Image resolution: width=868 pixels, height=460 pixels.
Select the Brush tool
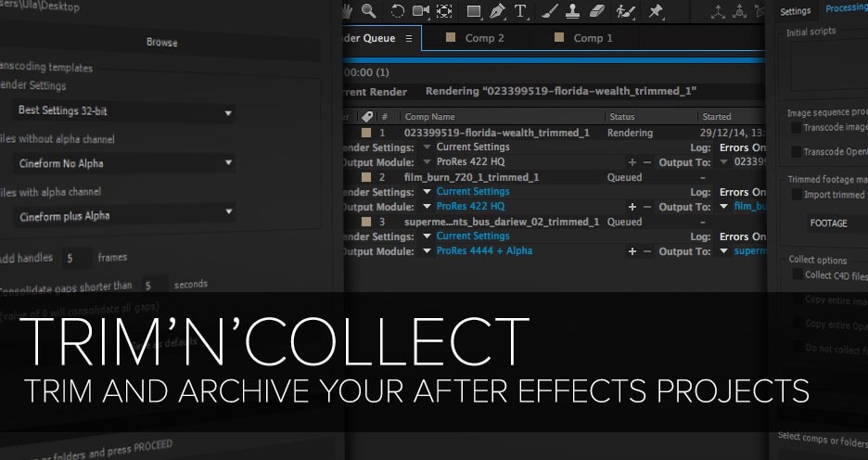pyautogui.click(x=549, y=11)
